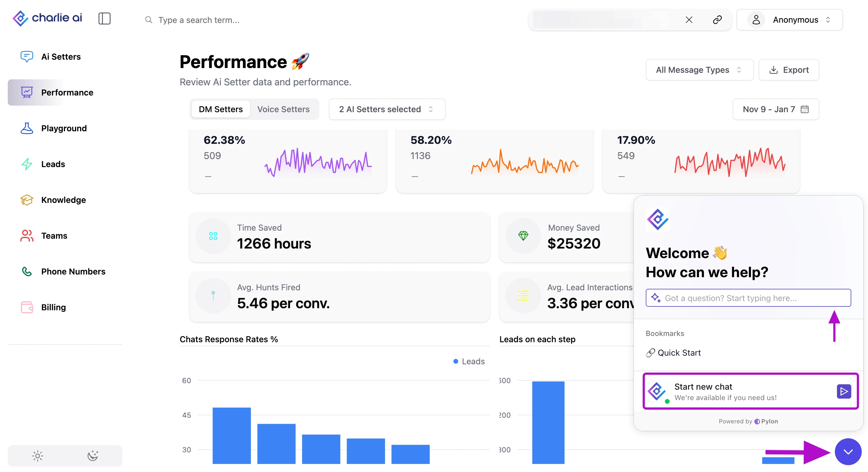Click the Money Saved diamond icon
Image resolution: width=868 pixels, height=472 pixels.
[523, 236]
